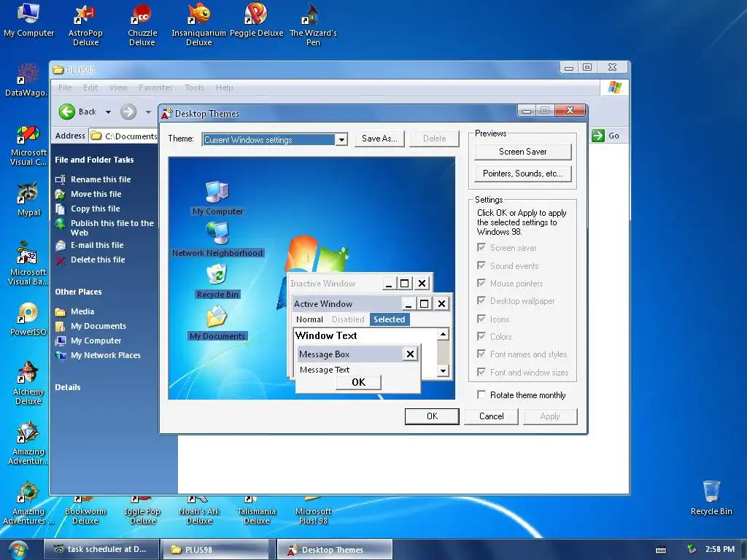This screenshot has height=560, width=747.
Task: Open Forward button history dropdown arrow
Action: coord(148,112)
